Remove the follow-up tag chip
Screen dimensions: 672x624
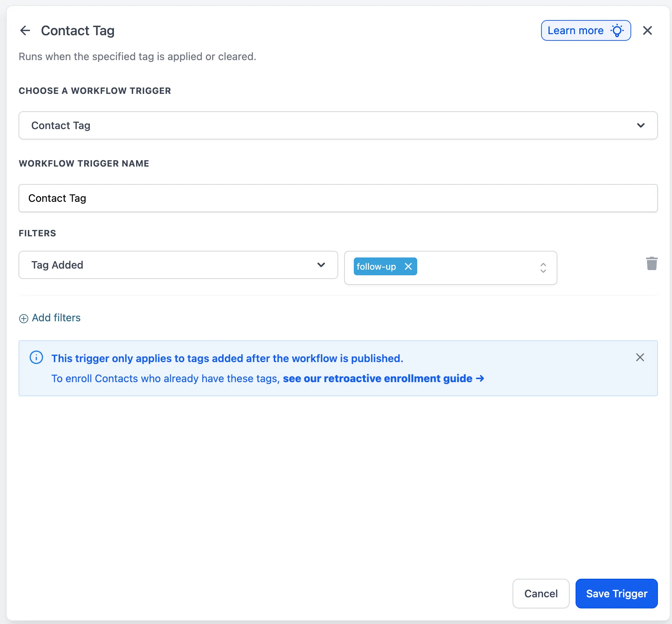coord(408,266)
